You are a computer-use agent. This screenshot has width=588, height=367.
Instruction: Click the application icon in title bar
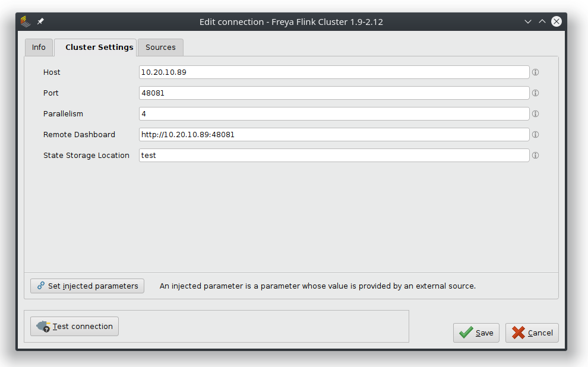coord(25,21)
